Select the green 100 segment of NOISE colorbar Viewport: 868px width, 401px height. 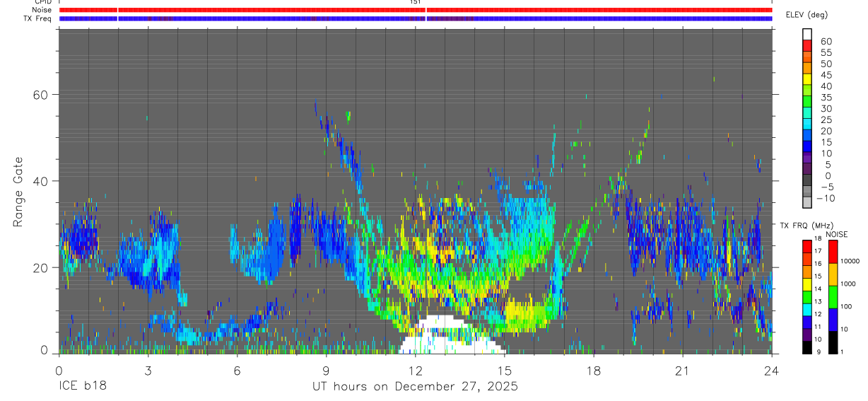pyautogui.click(x=833, y=297)
